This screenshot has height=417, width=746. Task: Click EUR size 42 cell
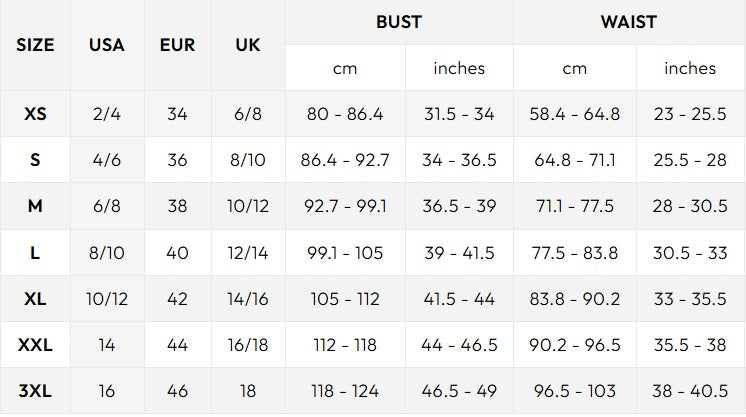[x=177, y=299]
